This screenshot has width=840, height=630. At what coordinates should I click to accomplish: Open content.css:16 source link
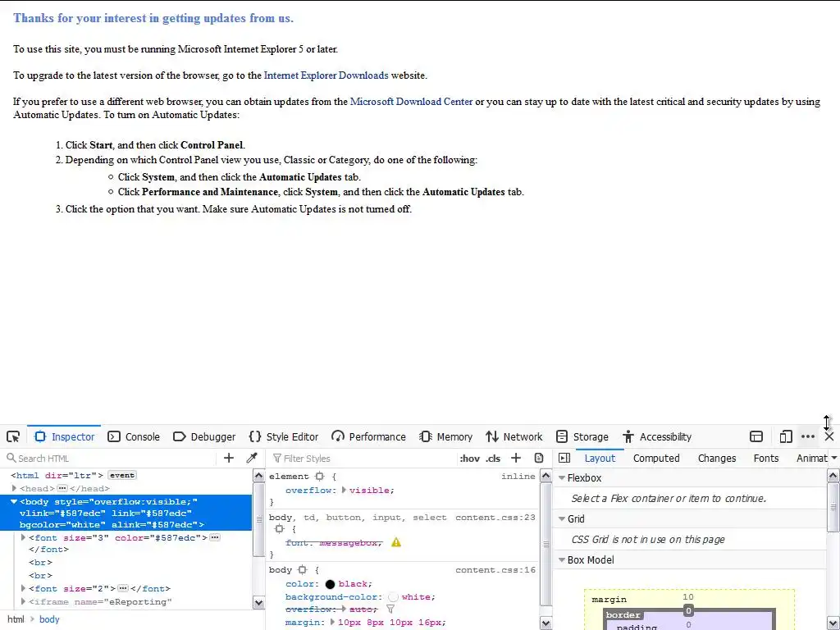click(495, 570)
